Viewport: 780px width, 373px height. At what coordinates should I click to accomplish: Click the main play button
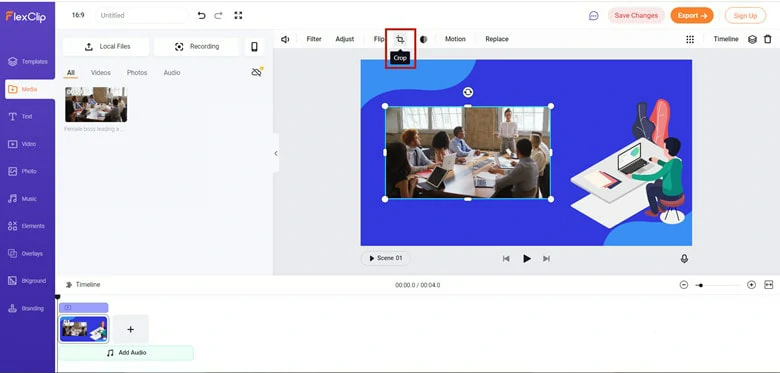point(526,259)
